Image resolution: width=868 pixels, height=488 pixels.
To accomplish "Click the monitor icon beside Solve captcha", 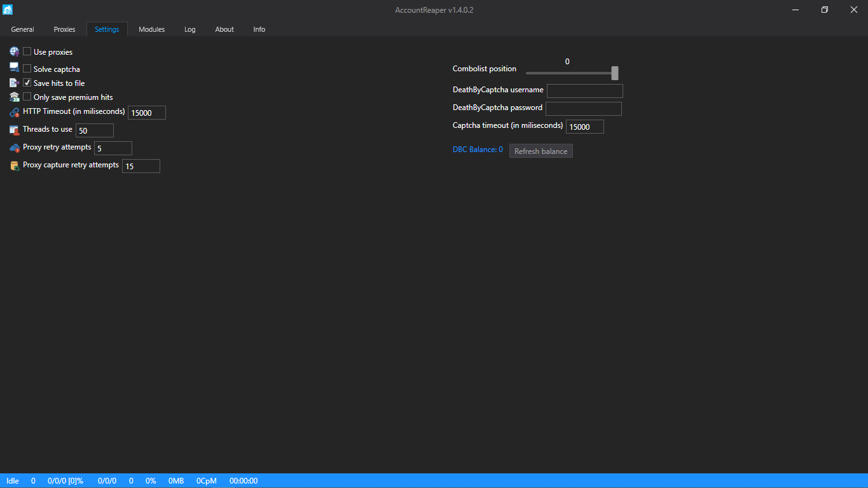I will [x=15, y=68].
